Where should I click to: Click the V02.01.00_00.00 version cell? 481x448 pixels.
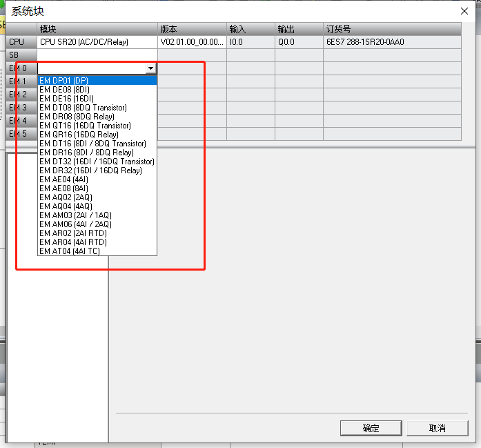pyautogui.click(x=192, y=42)
